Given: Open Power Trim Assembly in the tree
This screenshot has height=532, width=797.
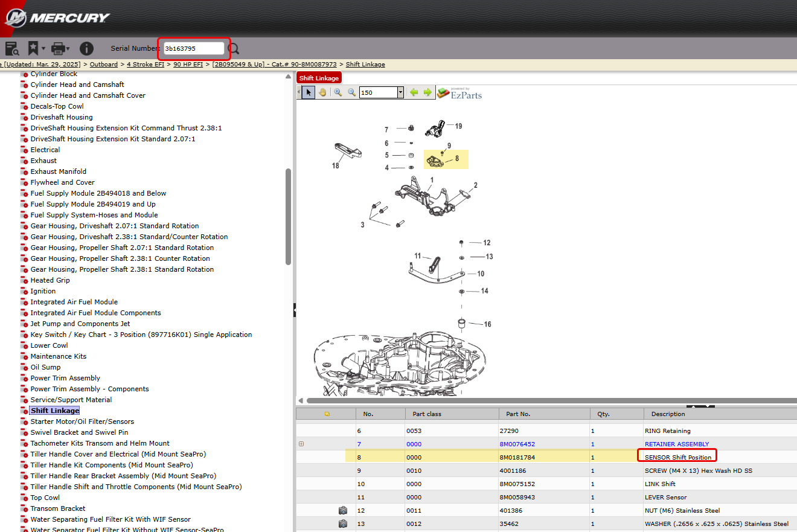Looking at the screenshot, I should (x=65, y=378).
